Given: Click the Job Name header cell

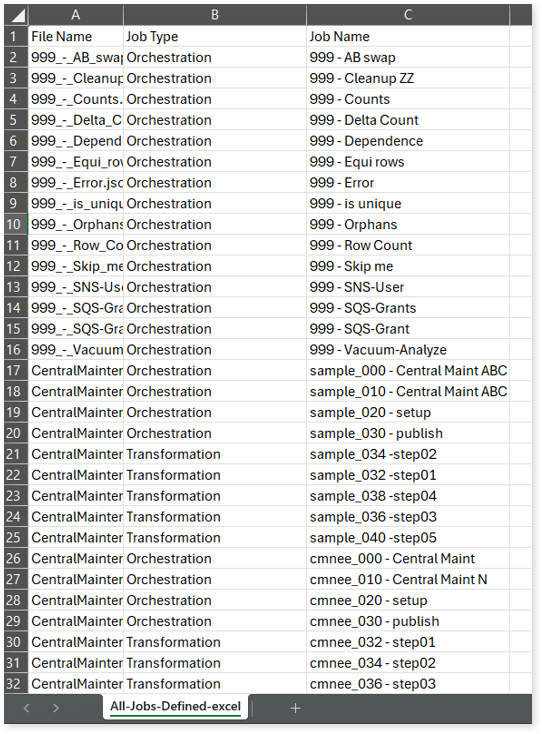Looking at the screenshot, I should click(408, 37).
